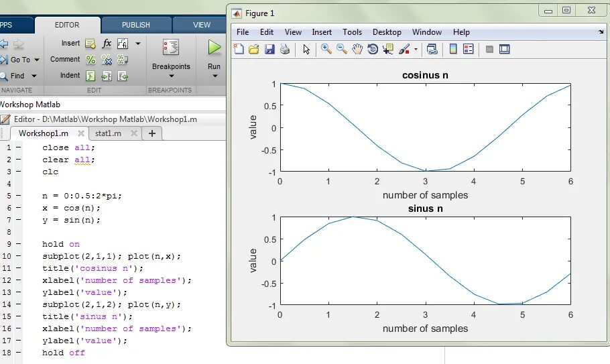The width and height of the screenshot is (610, 364).
Task: Open the Edit menu in Figure 1
Action: click(x=267, y=32)
